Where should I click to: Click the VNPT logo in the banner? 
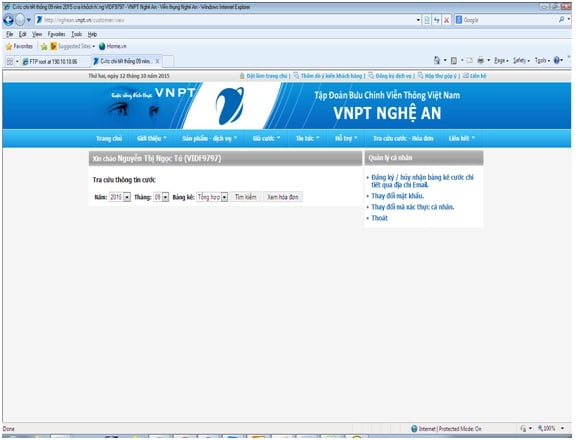point(229,105)
